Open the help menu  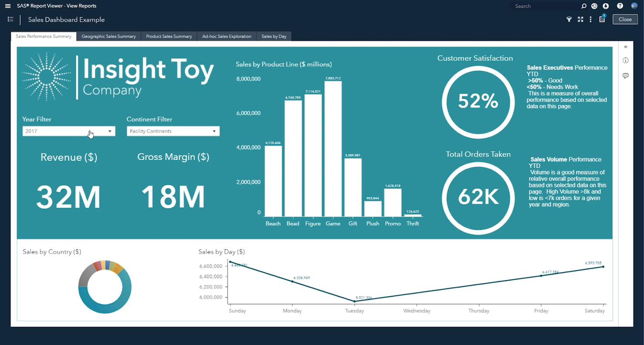pyautogui.click(x=619, y=6)
